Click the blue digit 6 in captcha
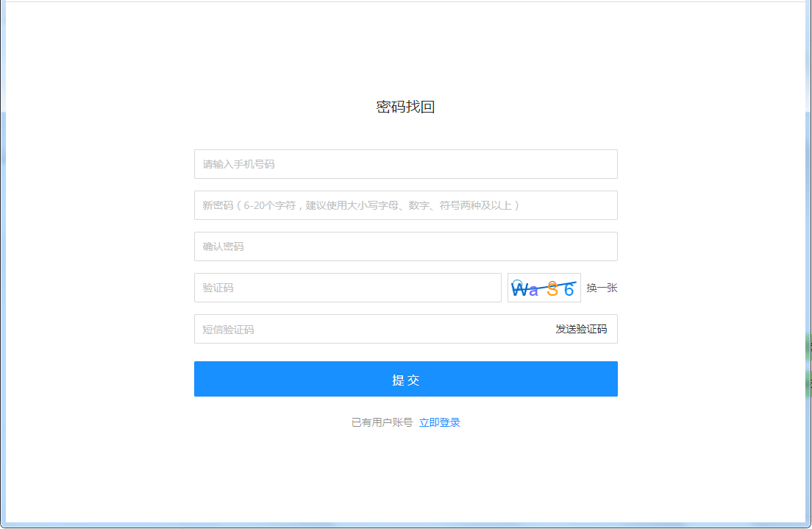 569,290
